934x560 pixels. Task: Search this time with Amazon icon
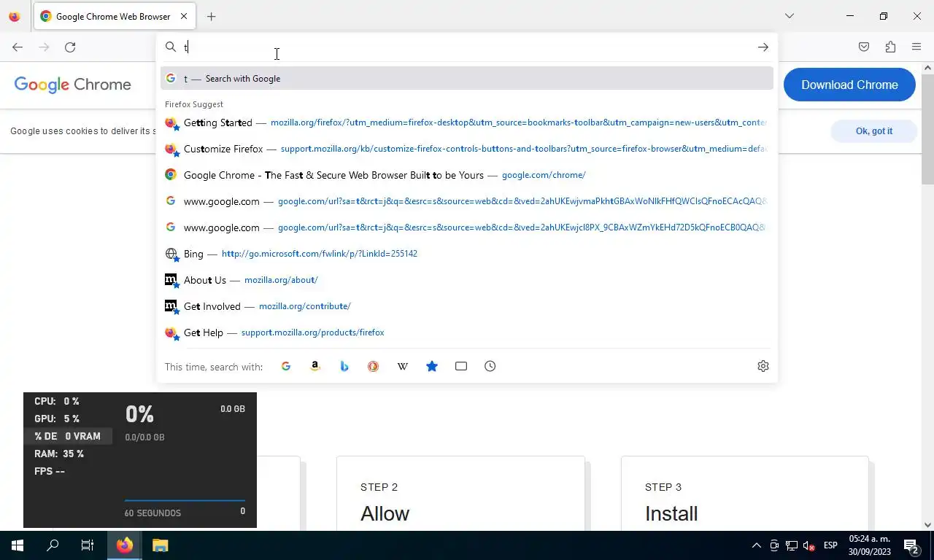tap(315, 366)
